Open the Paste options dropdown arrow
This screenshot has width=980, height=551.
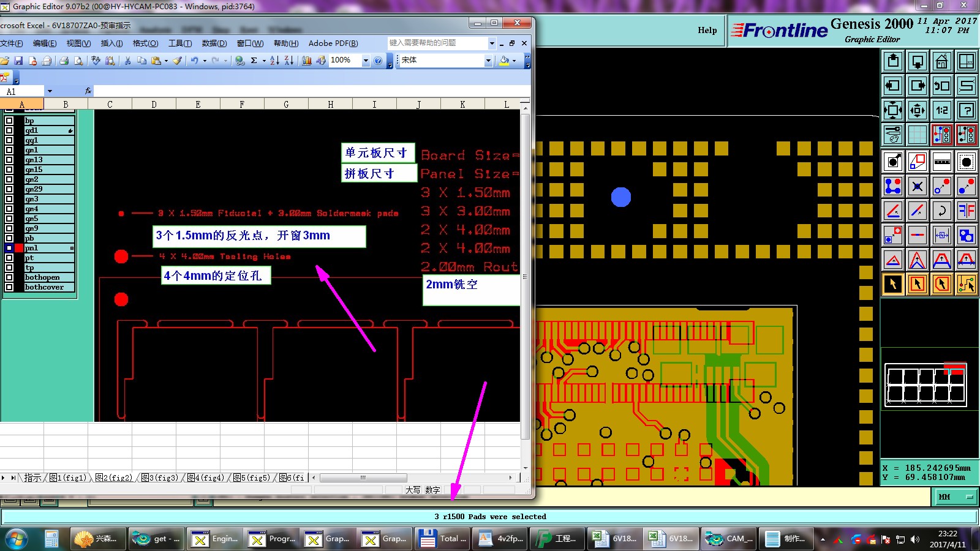click(x=166, y=61)
